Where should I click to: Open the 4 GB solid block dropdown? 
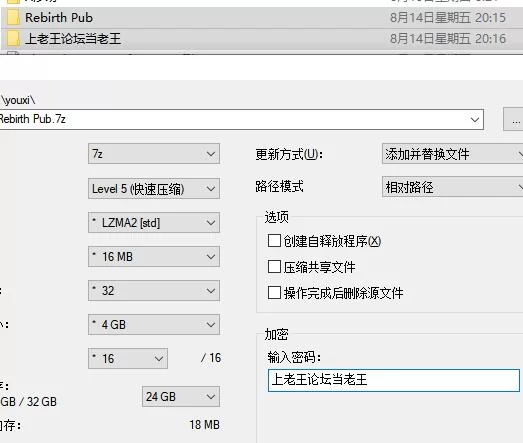click(x=154, y=325)
